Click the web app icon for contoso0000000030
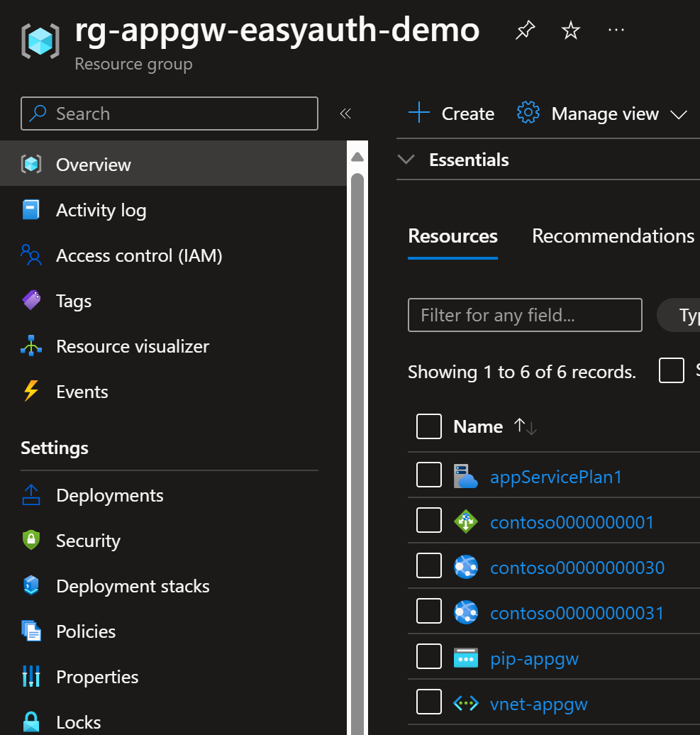Viewport: 700px width, 735px height. point(466,567)
